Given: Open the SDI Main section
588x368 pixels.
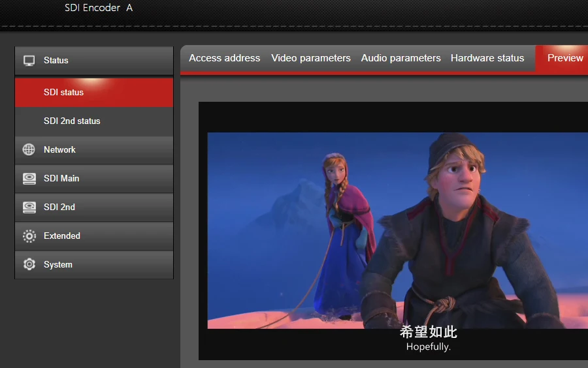Looking at the screenshot, I should pos(94,179).
